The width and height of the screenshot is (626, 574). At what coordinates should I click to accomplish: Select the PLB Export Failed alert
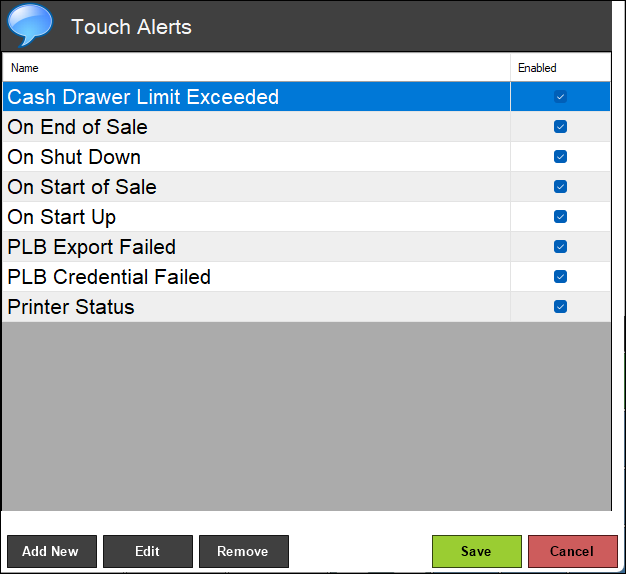coord(306,247)
